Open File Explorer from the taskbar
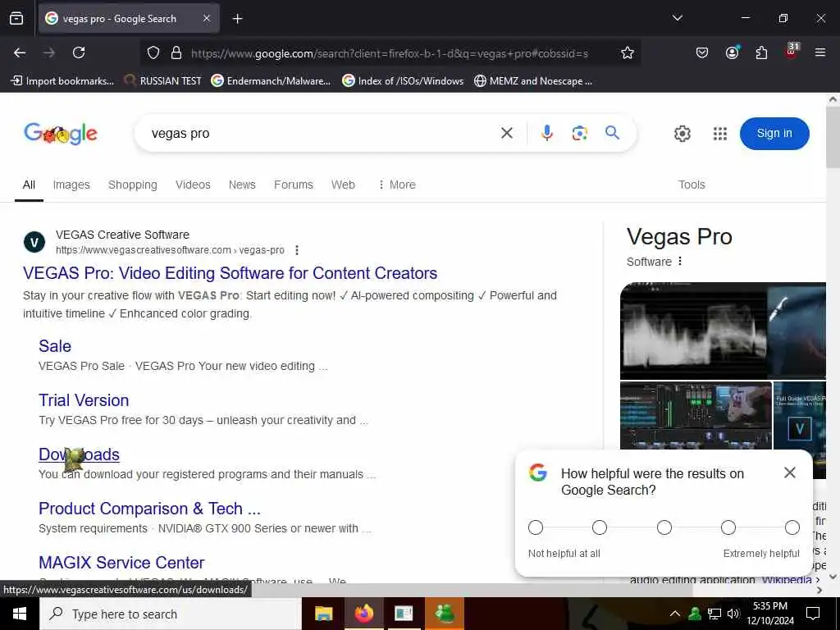 [x=323, y=614]
